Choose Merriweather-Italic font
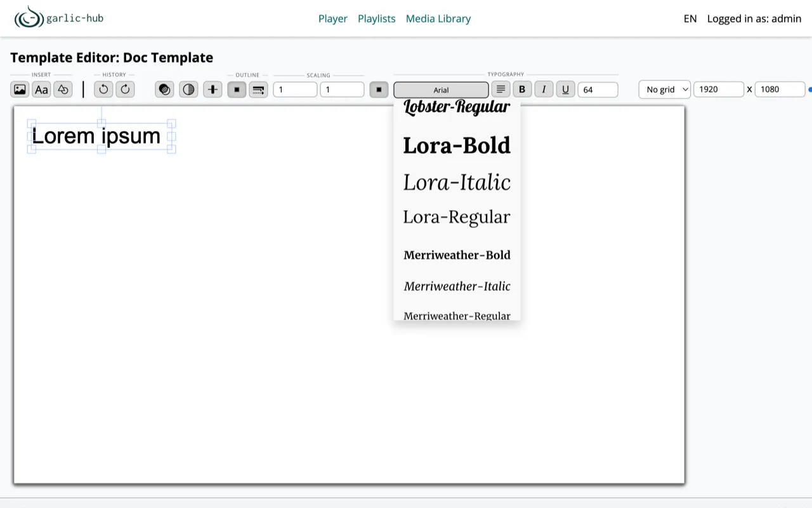Screen dimensions: 812x508 click(457, 286)
